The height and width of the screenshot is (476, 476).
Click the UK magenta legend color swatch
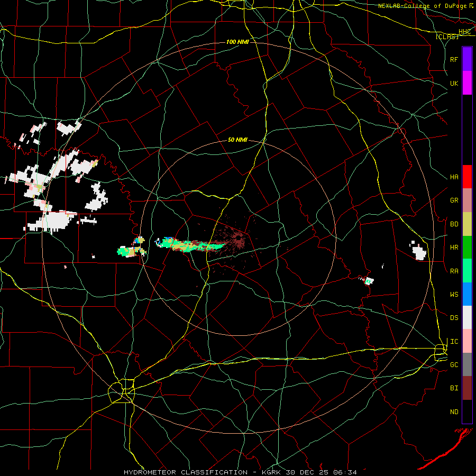point(467,83)
